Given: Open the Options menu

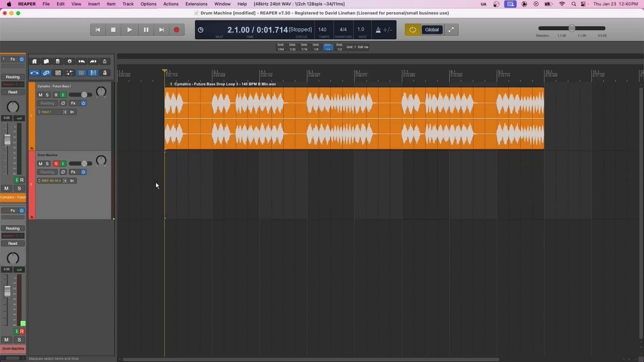Looking at the screenshot, I should 149,4.
